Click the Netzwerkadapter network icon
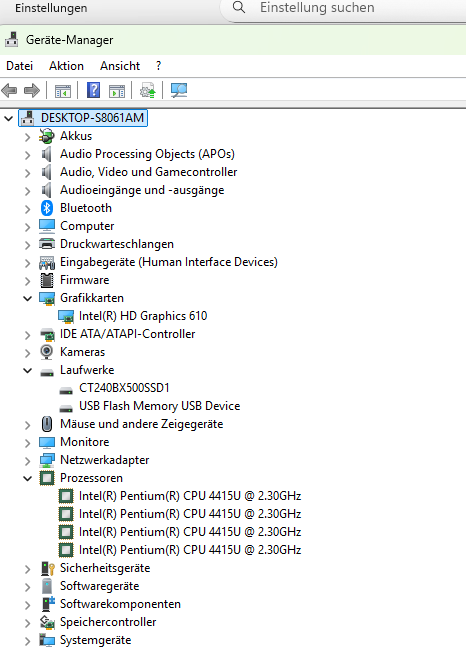466x650 pixels. pos(47,460)
